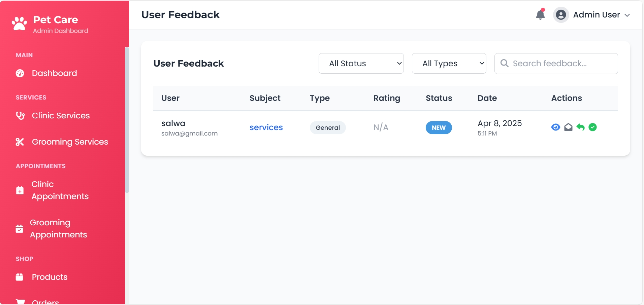
Task: Reply to salwa's feedback arrow icon
Action: (x=580, y=127)
